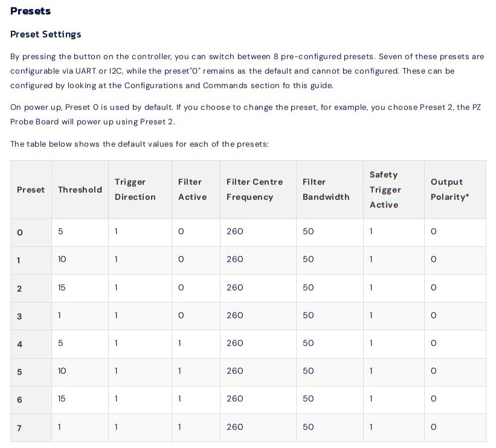Click the "Filter Bandwidth" column header
The height and width of the screenshot is (448, 496).
pyautogui.click(x=326, y=190)
